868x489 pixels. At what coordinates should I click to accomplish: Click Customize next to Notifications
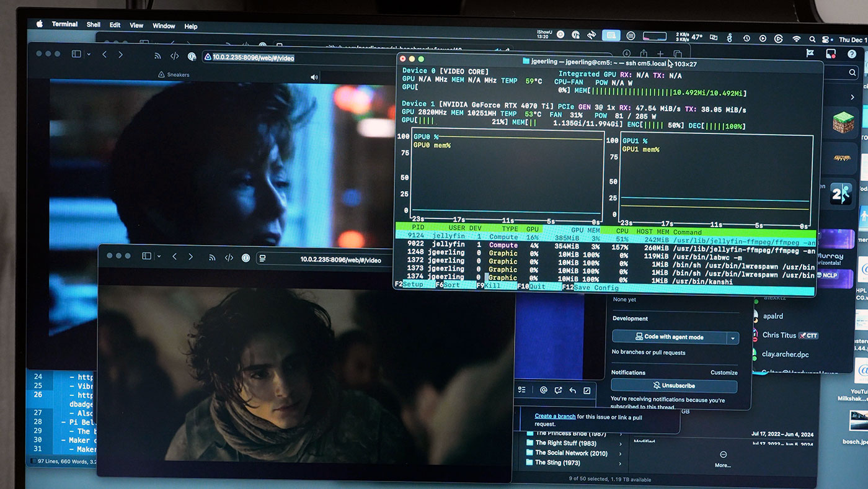724,372
